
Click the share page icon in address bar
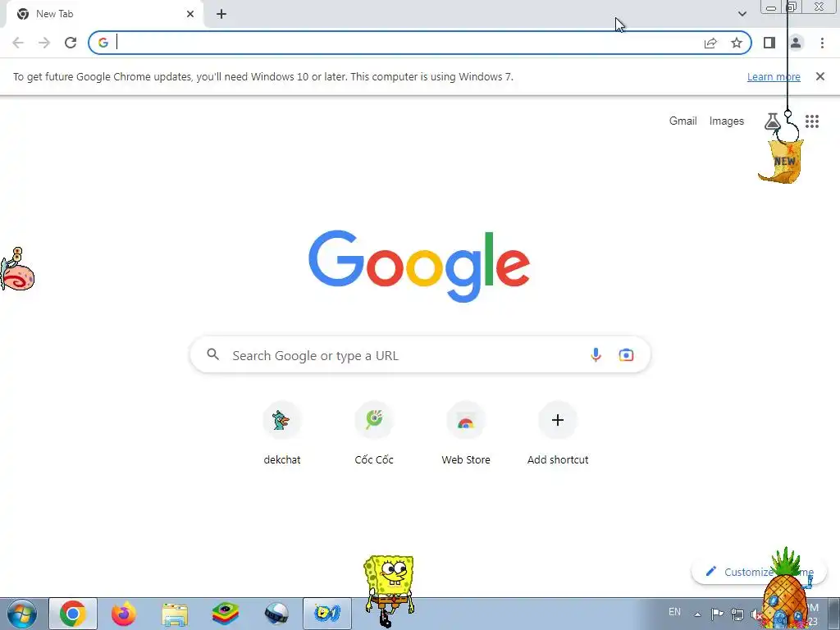tap(710, 43)
